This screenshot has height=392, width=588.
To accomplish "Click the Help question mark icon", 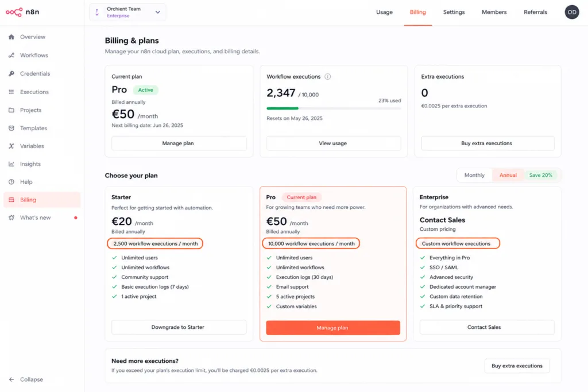I will coord(11,182).
